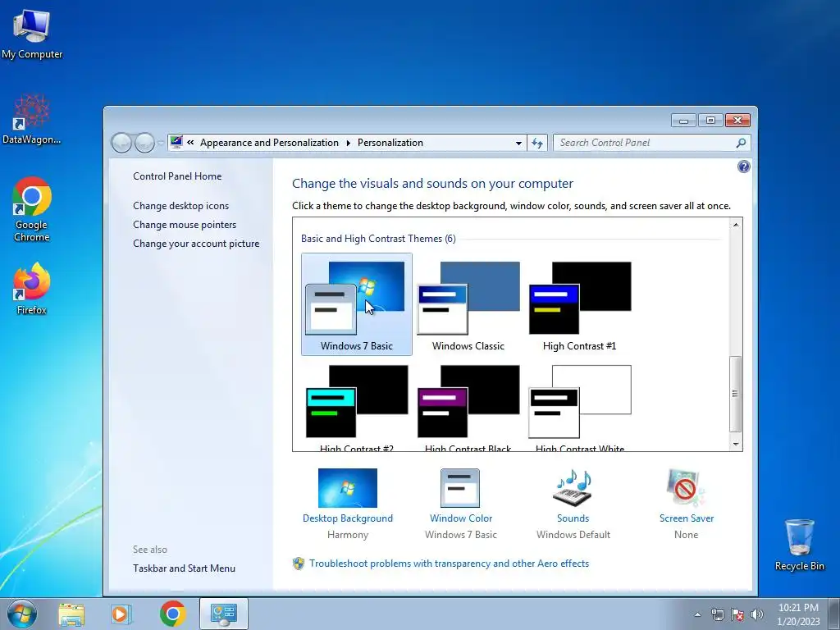Open Windows Media Player from taskbar
Screen dimensions: 840x630
pyautogui.click(x=121, y=614)
